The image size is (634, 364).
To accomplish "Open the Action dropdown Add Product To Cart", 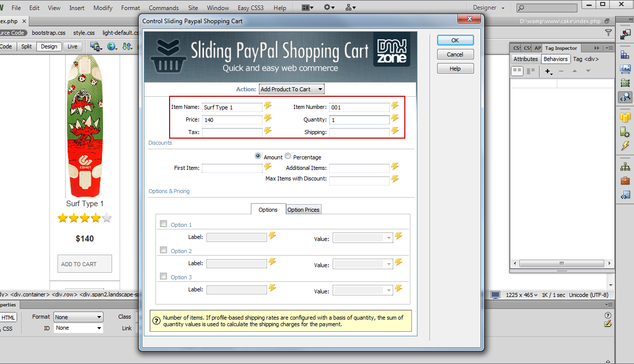I will click(x=291, y=89).
